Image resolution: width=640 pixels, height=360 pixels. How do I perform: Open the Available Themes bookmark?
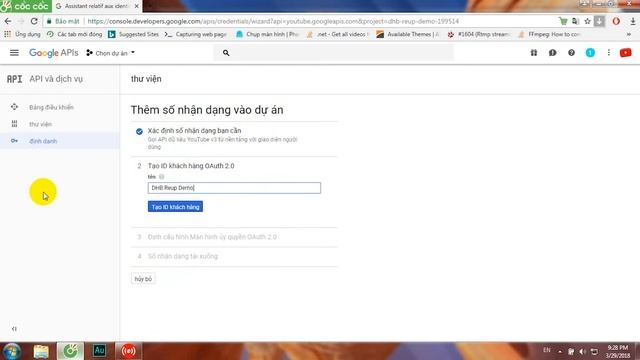click(408, 34)
